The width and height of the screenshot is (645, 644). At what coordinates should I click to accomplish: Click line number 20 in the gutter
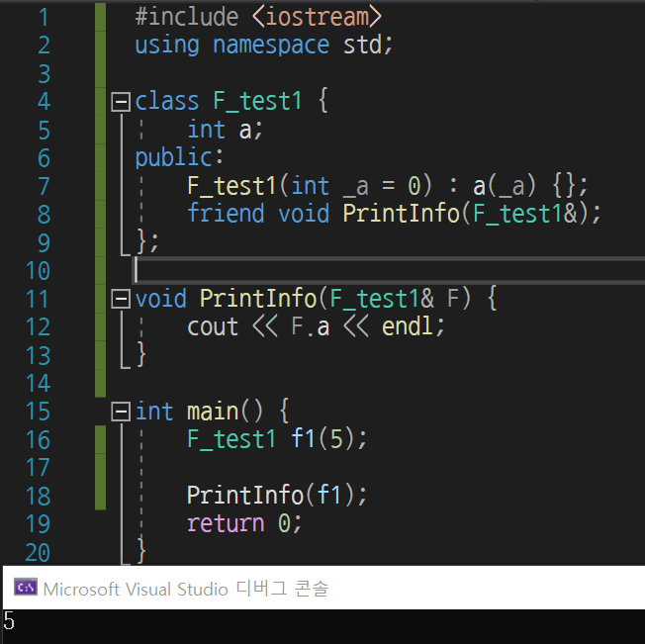(x=38, y=553)
